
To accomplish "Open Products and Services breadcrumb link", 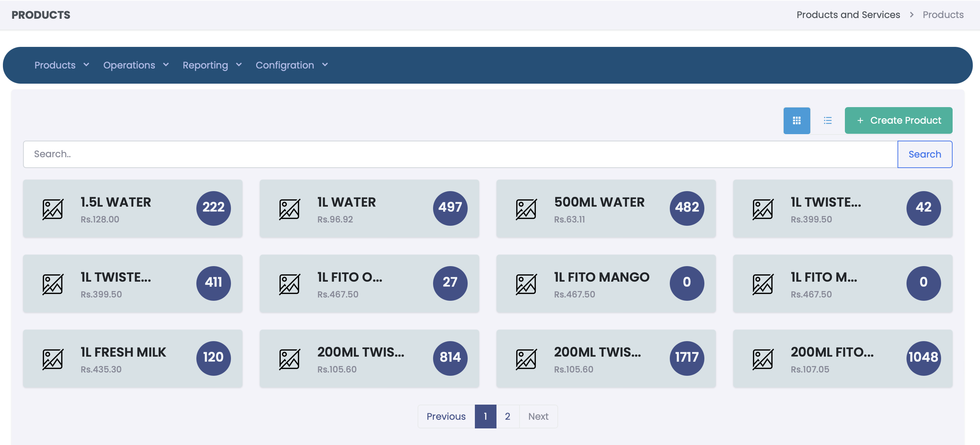I will click(848, 14).
